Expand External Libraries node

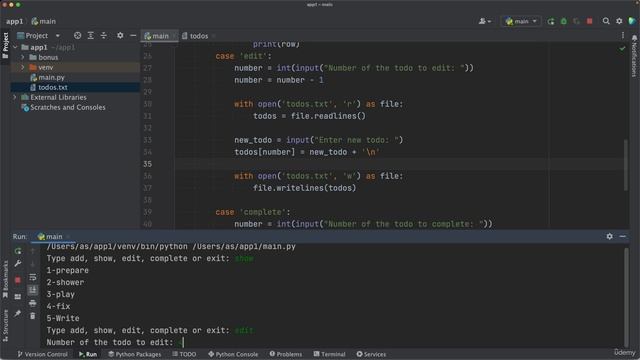15,98
